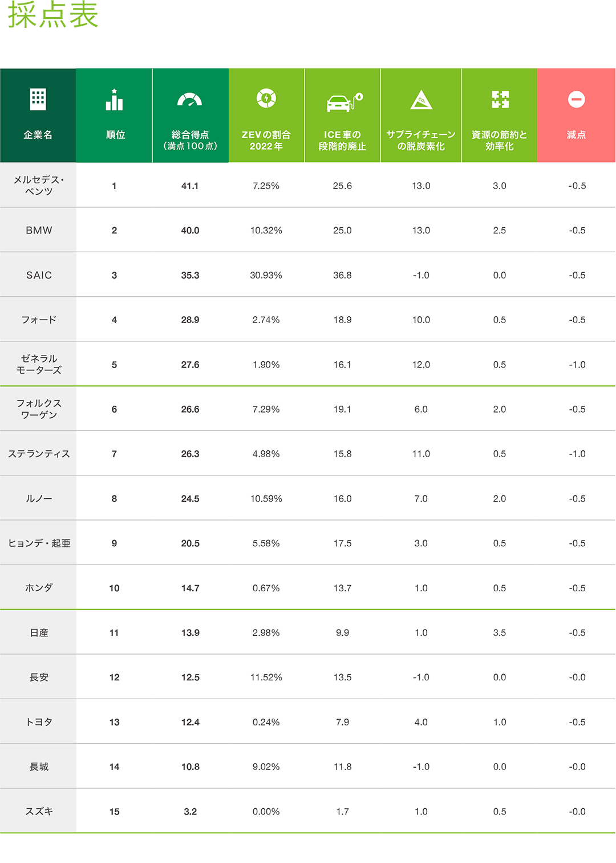616x863 pixels.
Task: Click the 日産 resource score 3.5
Action: coord(500,632)
